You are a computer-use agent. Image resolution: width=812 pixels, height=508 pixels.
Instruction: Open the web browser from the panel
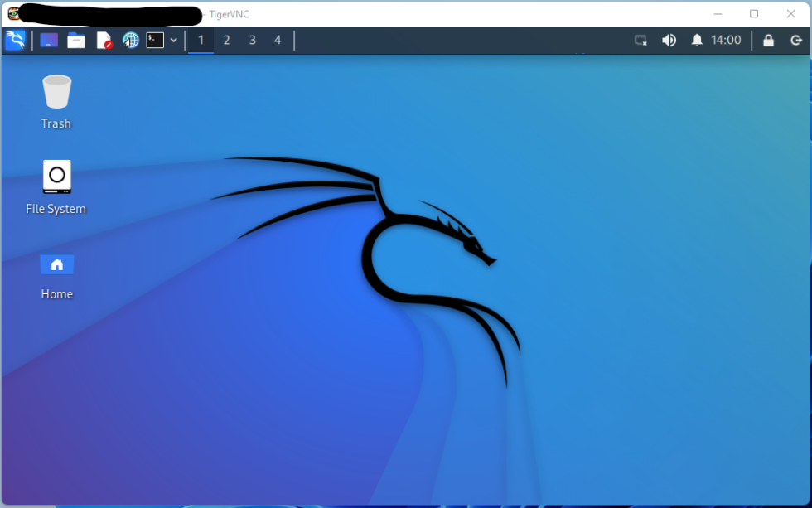(x=130, y=40)
